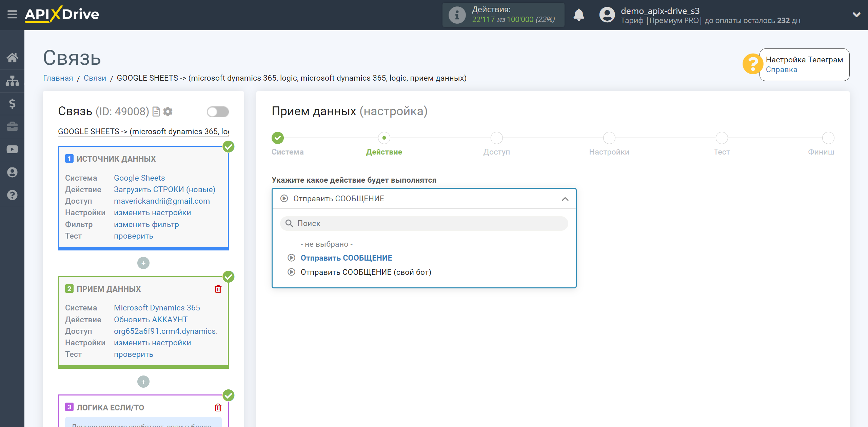
Task: Select Отправить СООБЩЕНИЕ option
Action: pos(346,258)
